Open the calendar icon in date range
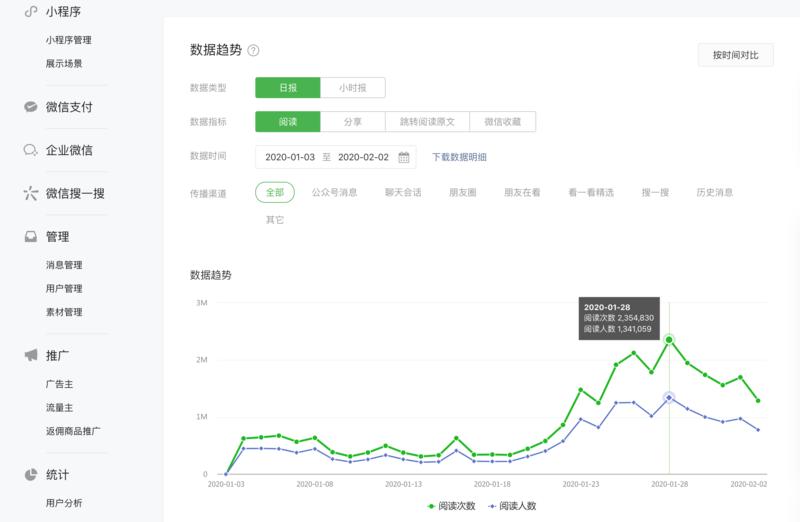The width and height of the screenshot is (800, 522). (x=404, y=157)
